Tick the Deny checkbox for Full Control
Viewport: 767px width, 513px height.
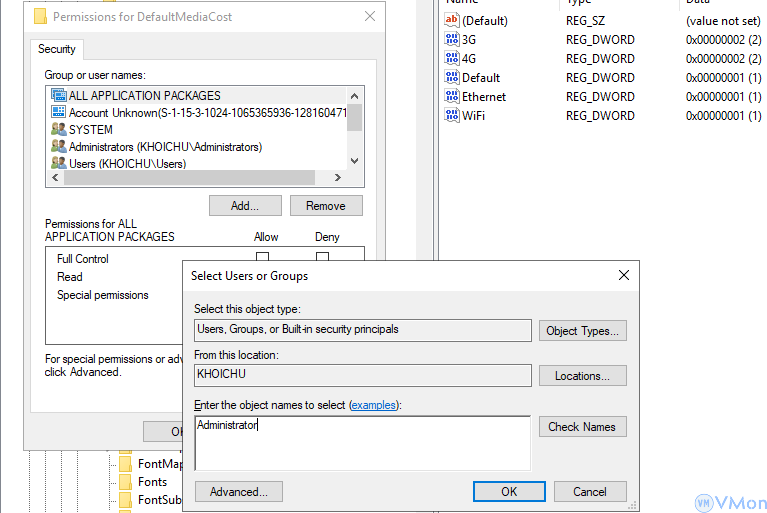point(323,257)
